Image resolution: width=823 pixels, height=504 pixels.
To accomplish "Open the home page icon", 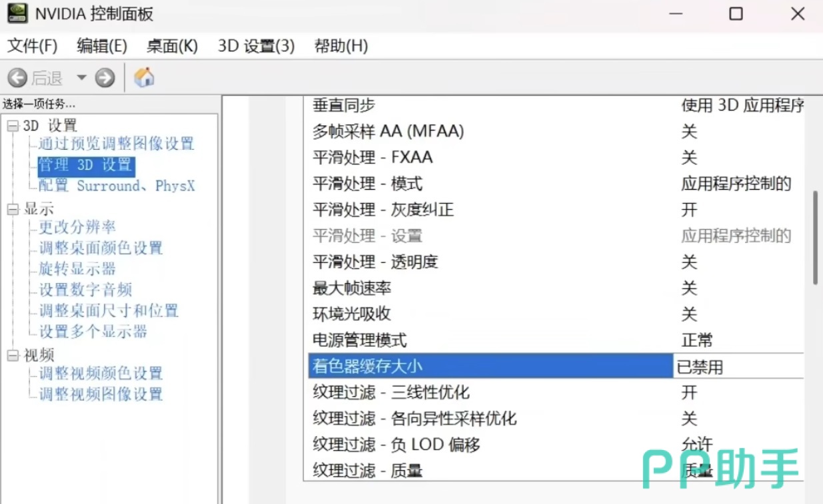I will [x=144, y=77].
